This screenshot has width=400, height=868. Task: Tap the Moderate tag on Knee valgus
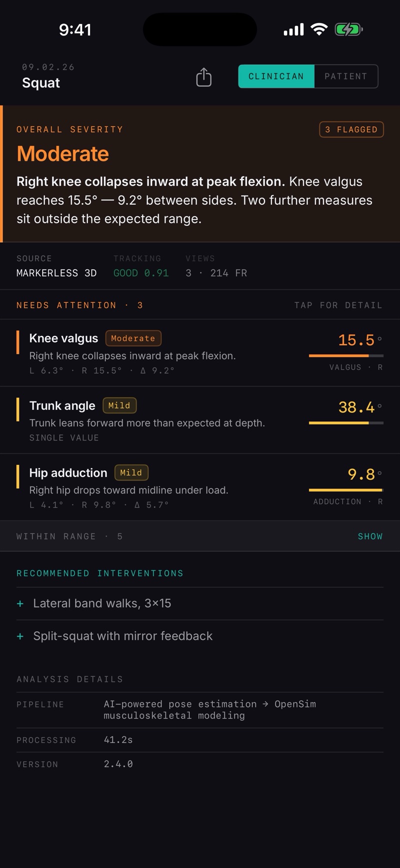click(x=133, y=338)
